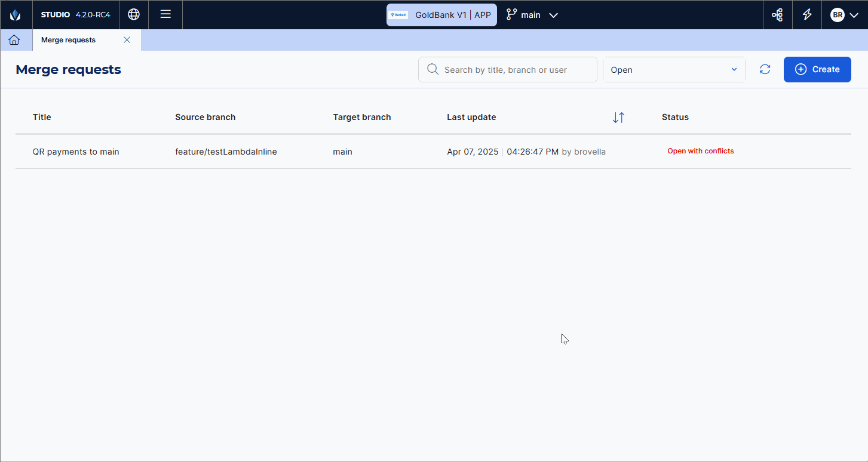Click the Title column header
The width and height of the screenshot is (868, 462).
[42, 117]
